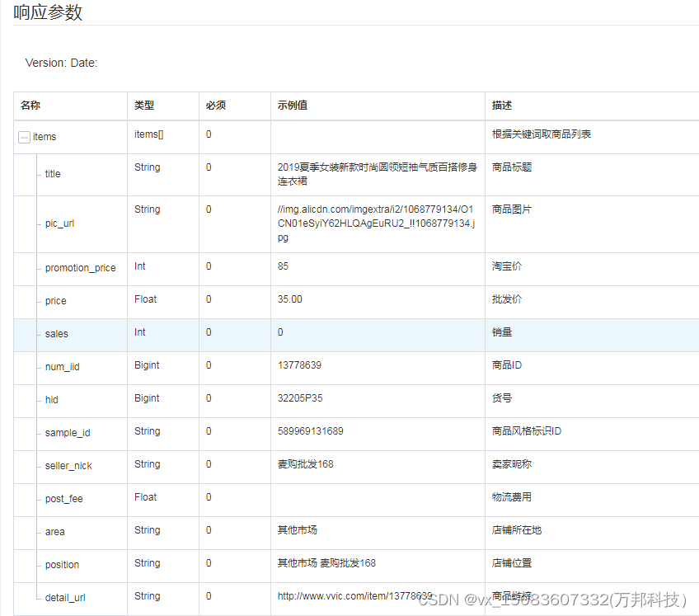Select the 'title' parameter row

(x=356, y=175)
